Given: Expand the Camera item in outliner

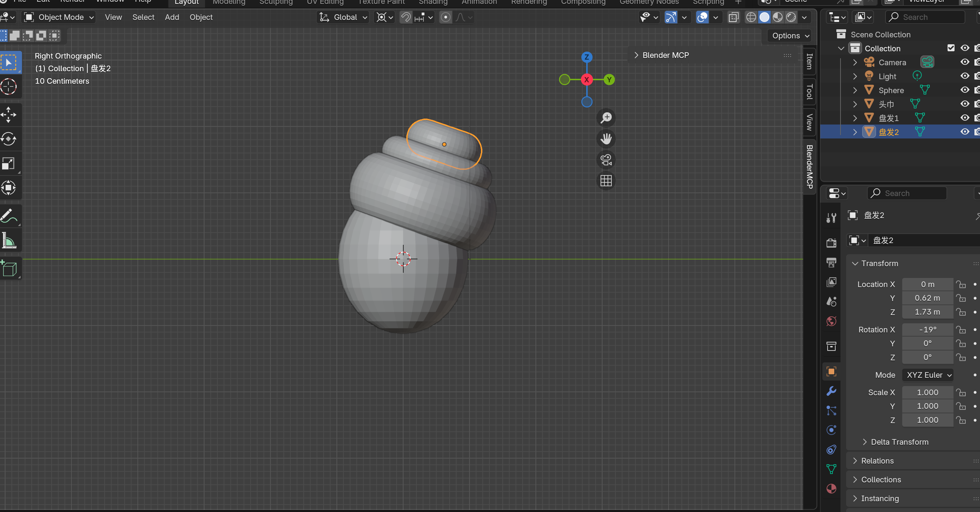Looking at the screenshot, I should [855, 62].
